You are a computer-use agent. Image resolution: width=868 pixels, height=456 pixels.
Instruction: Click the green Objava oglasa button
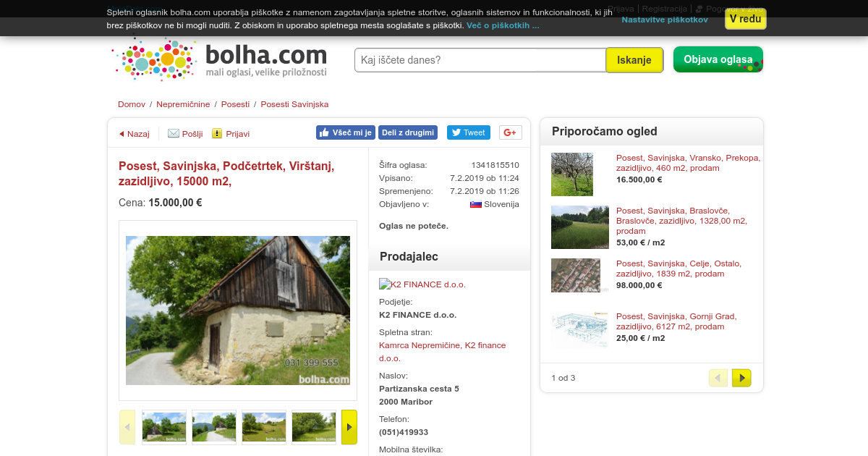pos(718,59)
